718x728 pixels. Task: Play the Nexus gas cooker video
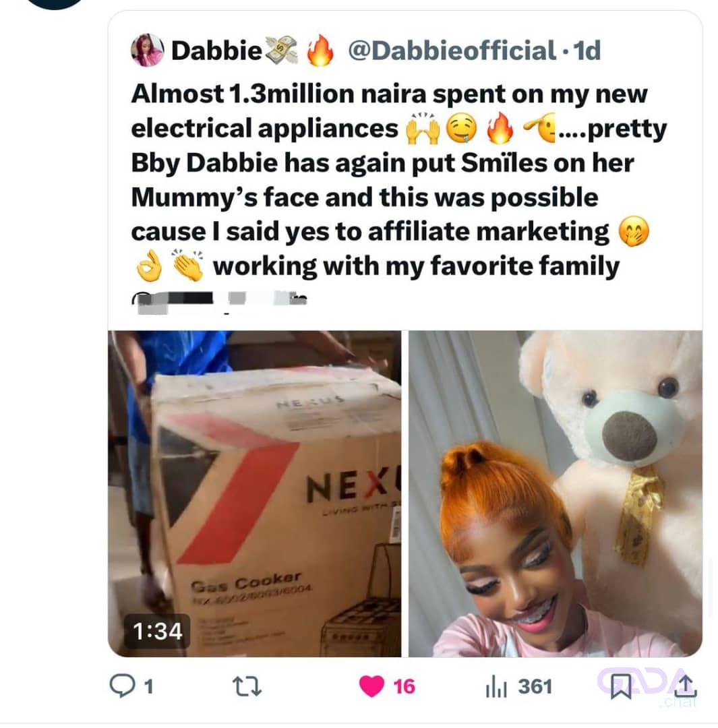pyautogui.click(x=255, y=493)
